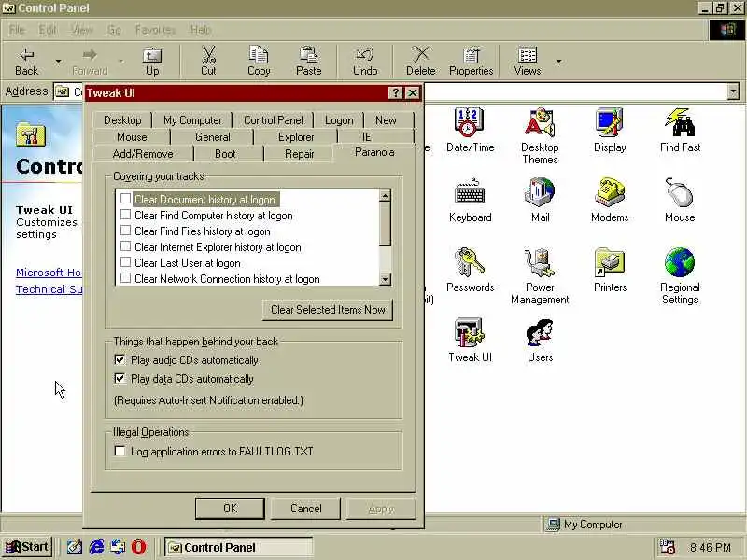Click the system tray scheduler icon
The height and width of the screenshot is (560, 747).
[x=668, y=547]
